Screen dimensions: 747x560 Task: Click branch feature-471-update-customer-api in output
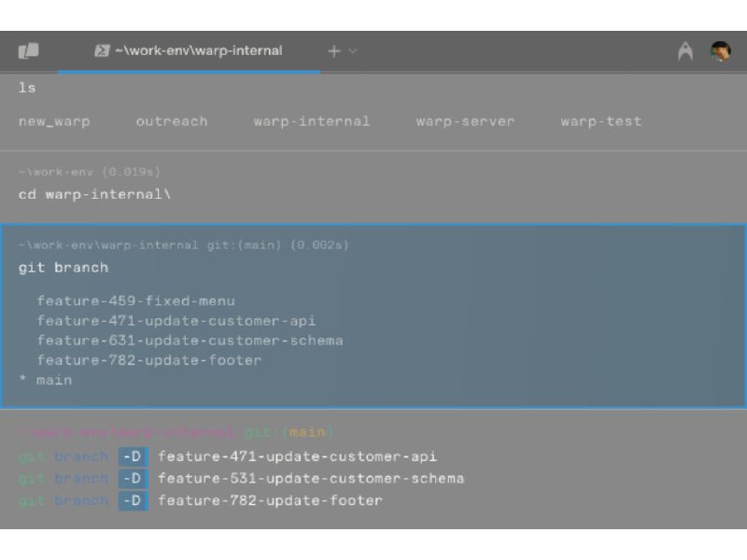click(x=176, y=321)
